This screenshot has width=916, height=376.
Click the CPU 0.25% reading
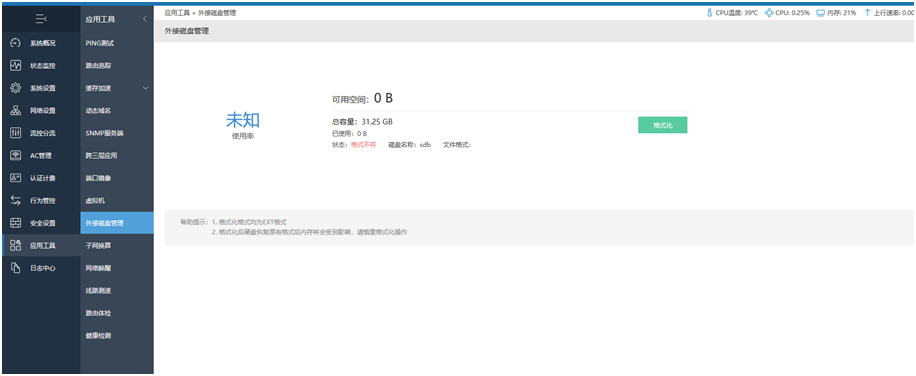pyautogui.click(x=793, y=12)
